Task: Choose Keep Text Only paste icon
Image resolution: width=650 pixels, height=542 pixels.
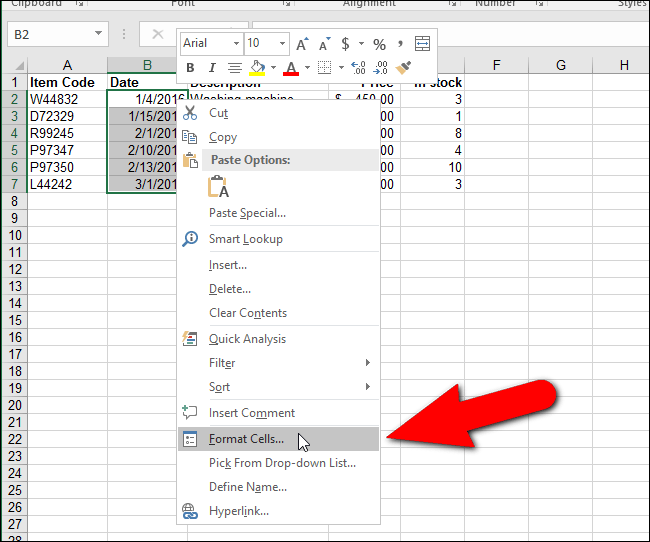Action: pyautogui.click(x=218, y=187)
